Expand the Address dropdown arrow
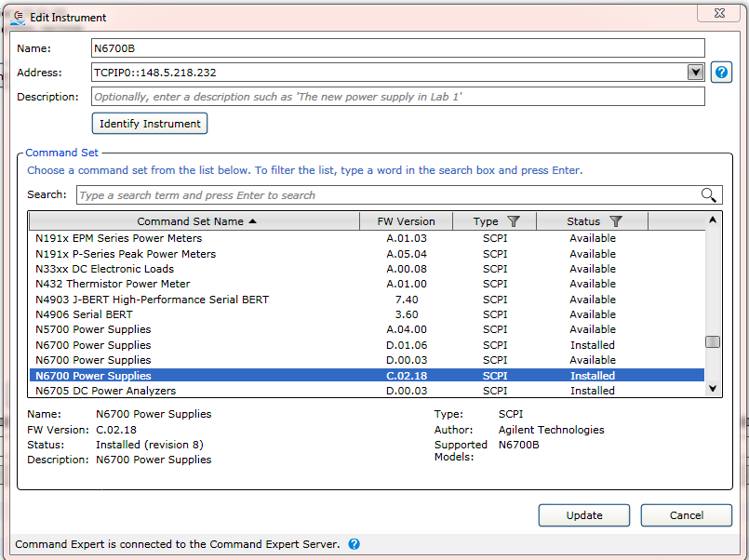 pos(696,73)
